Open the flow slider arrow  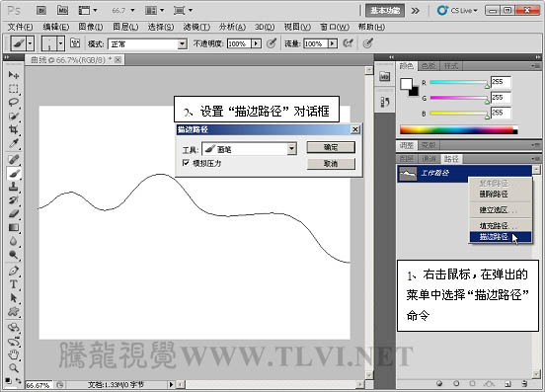[333, 43]
